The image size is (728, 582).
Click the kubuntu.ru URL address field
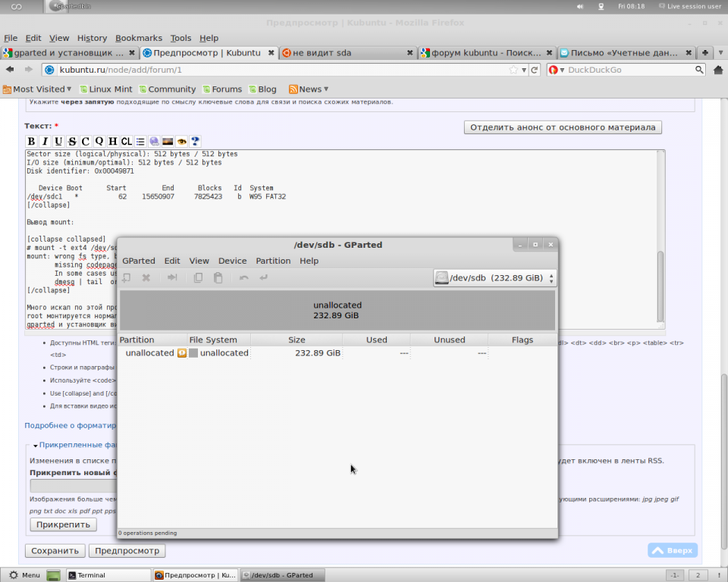(x=282, y=70)
